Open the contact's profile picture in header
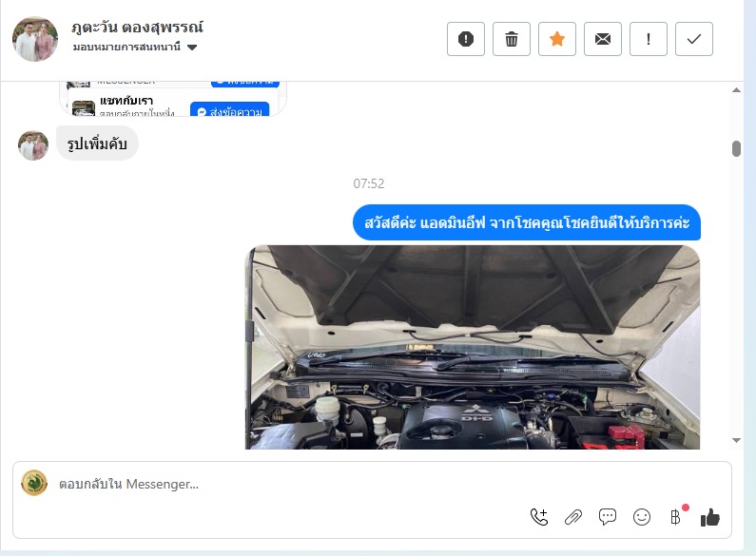The image size is (756, 556). click(x=35, y=40)
